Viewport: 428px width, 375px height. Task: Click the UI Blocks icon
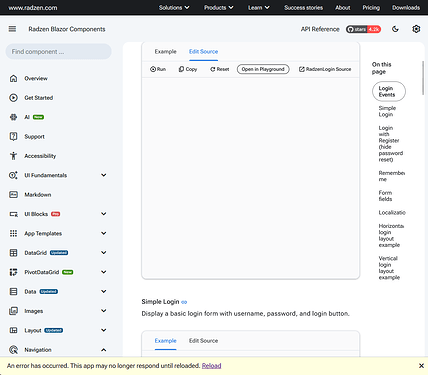pyautogui.click(x=13, y=214)
